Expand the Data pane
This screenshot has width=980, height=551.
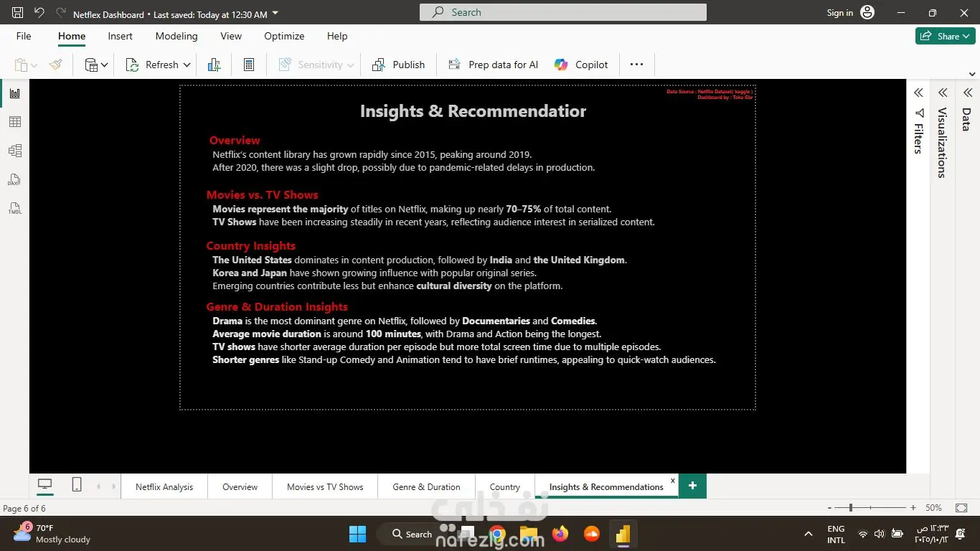point(967,93)
